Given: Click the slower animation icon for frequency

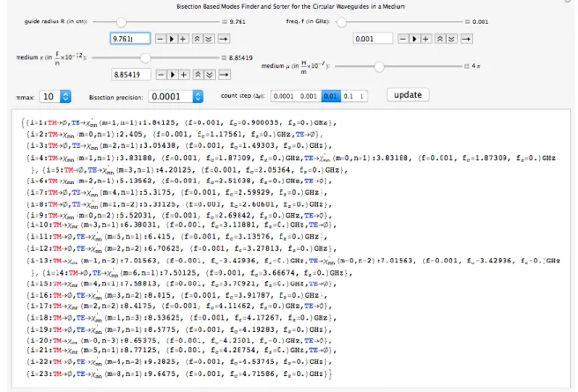Looking at the screenshot, I should [x=451, y=39].
